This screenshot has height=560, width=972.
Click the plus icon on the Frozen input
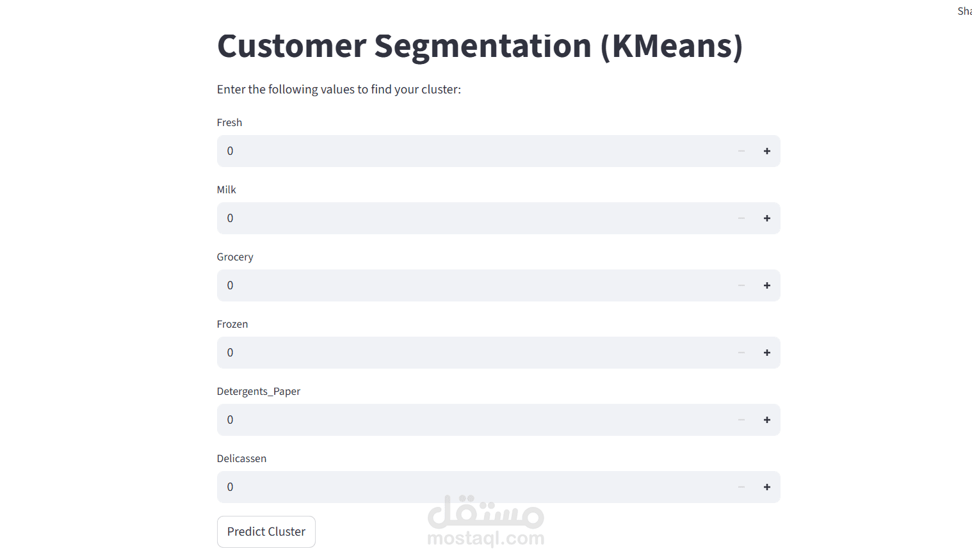click(766, 352)
